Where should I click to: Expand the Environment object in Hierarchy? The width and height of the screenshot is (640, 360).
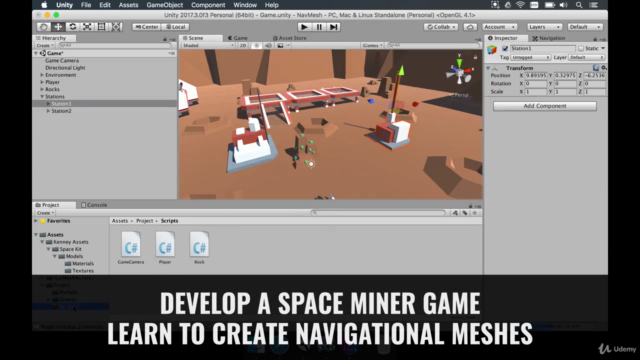(42, 75)
